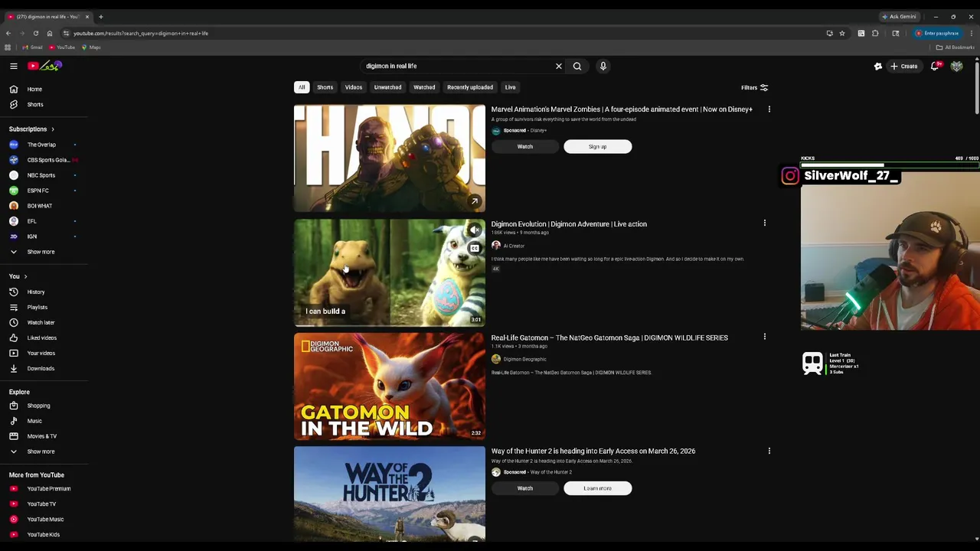
Task: Select the Watched filter chip
Action: (x=424, y=87)
